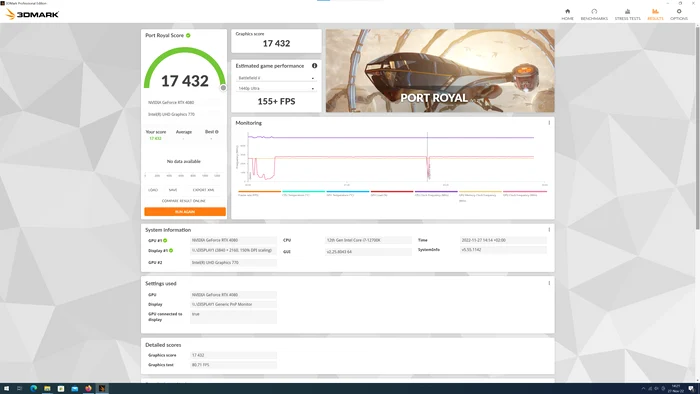Click the score gauge slider handle
The image size is (700, 394).
(x=223, y=88)
